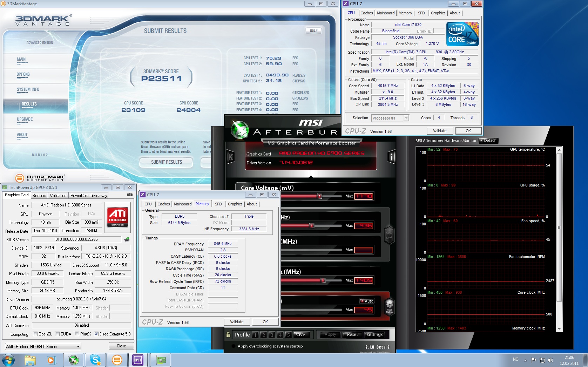Select Afterburner profile slot 3
Image resolution: width=588 pixels, height=367 pixels.
(x=272, y=335)
